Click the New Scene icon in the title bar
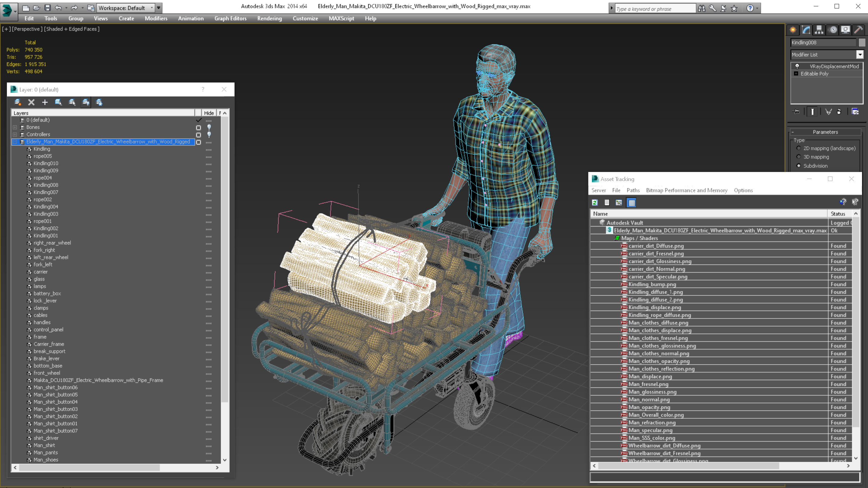 (x=26, y=8)
